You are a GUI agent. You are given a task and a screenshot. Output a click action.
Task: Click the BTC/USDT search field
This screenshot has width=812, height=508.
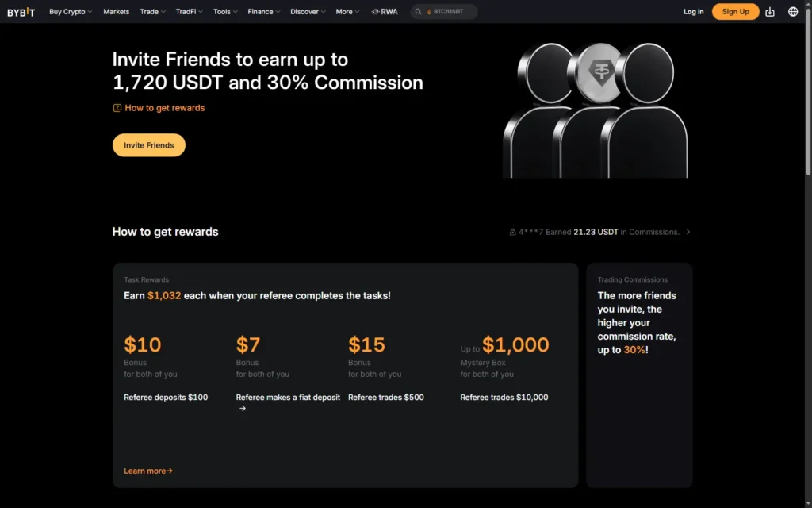coord(444,11)
